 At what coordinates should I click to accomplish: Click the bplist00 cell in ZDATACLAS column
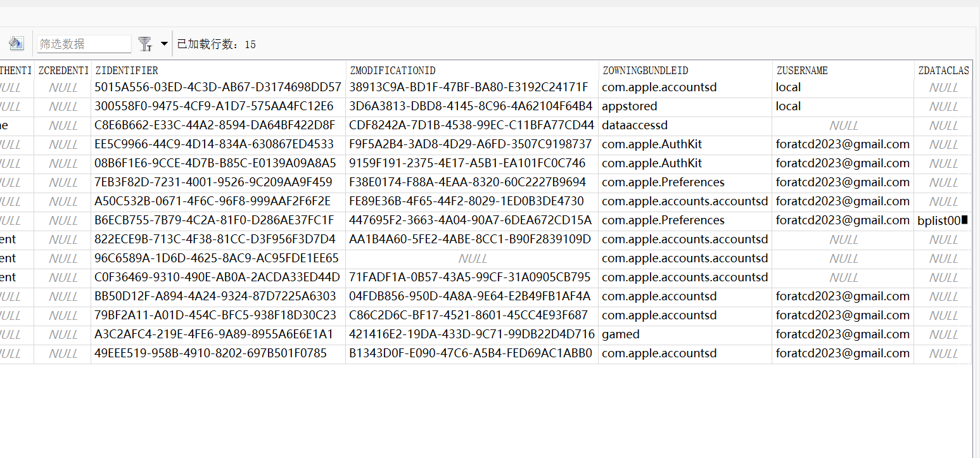point(943,220)
